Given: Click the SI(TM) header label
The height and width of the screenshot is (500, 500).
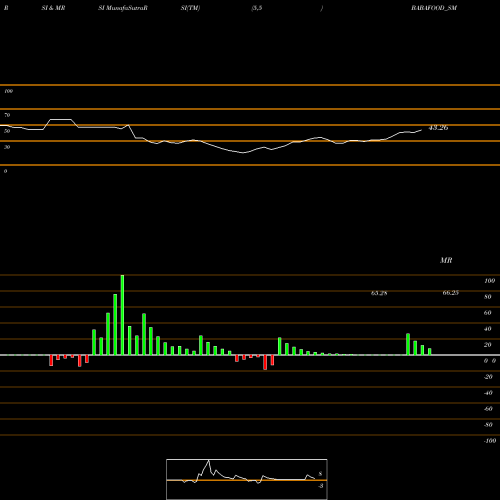Looking at the screenshot, I should [x=190, y=8].
